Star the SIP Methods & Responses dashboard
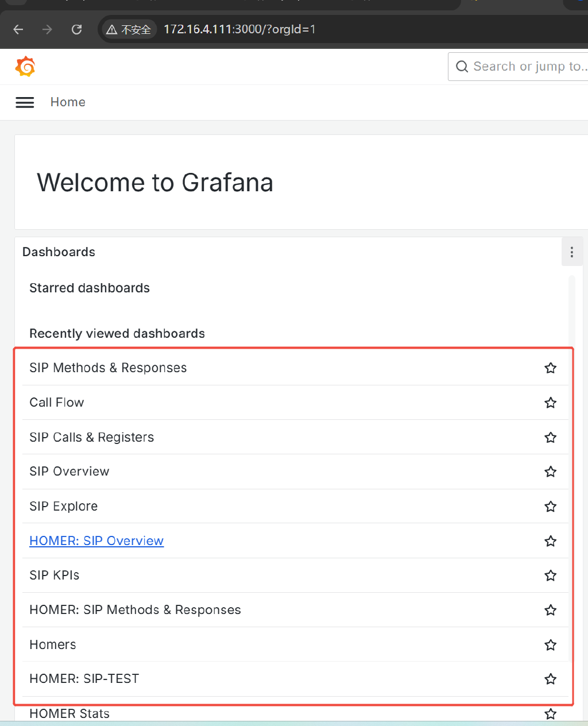The height and width of the screenshot is (726, 588). pyautogui.click(x=550, y=368)
